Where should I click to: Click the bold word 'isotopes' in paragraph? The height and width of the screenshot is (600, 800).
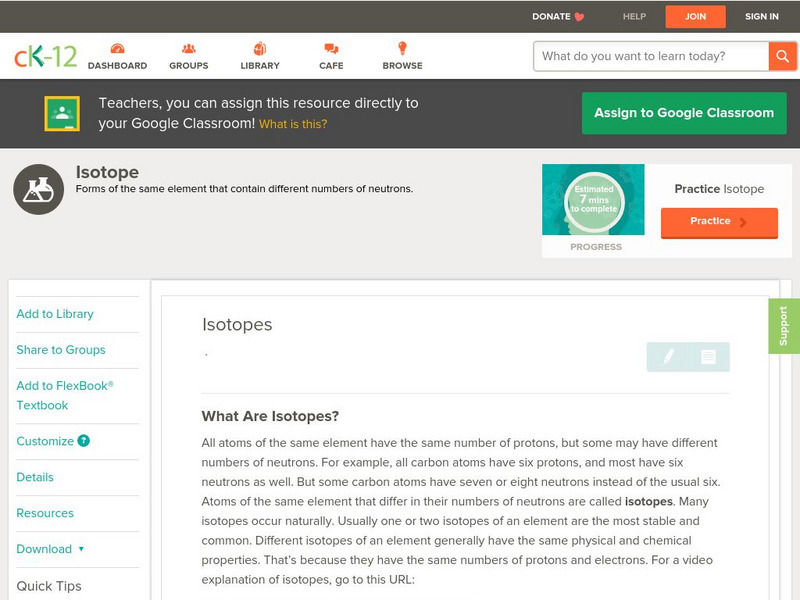point(648,502)
